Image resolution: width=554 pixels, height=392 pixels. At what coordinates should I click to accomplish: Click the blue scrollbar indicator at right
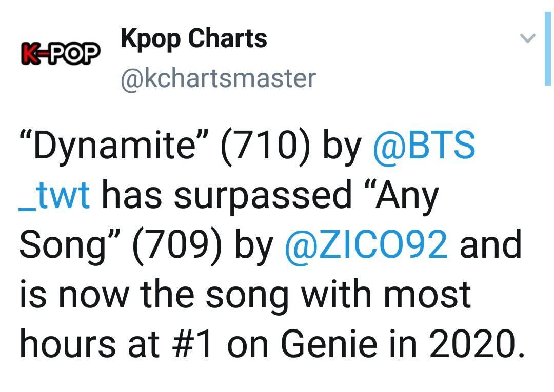tap(548, 48)
